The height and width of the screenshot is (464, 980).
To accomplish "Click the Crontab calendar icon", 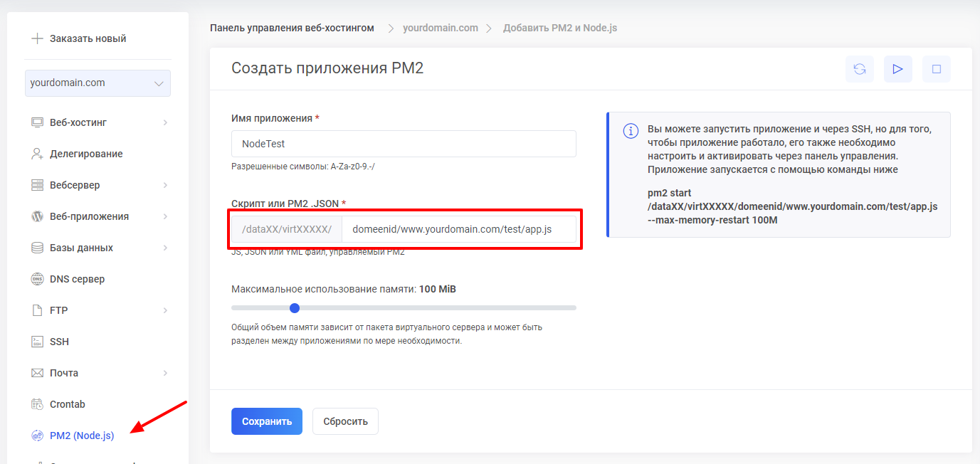I will click(37, 404).
